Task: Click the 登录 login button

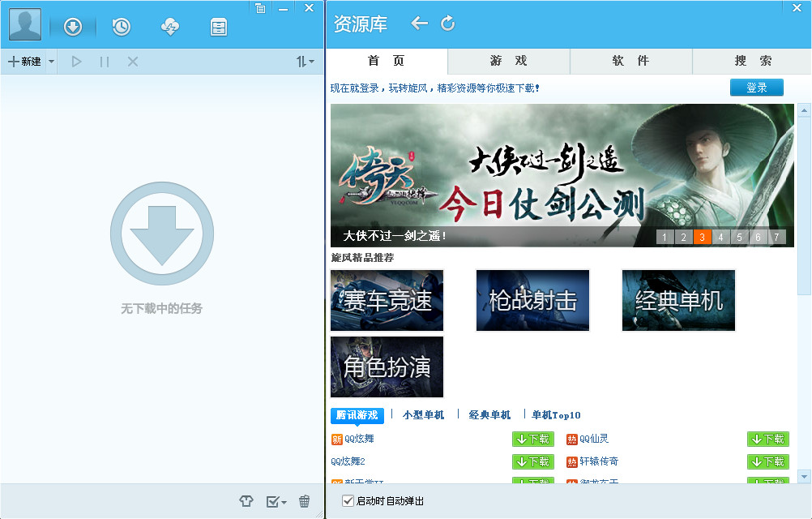Action: pos(757,88)
